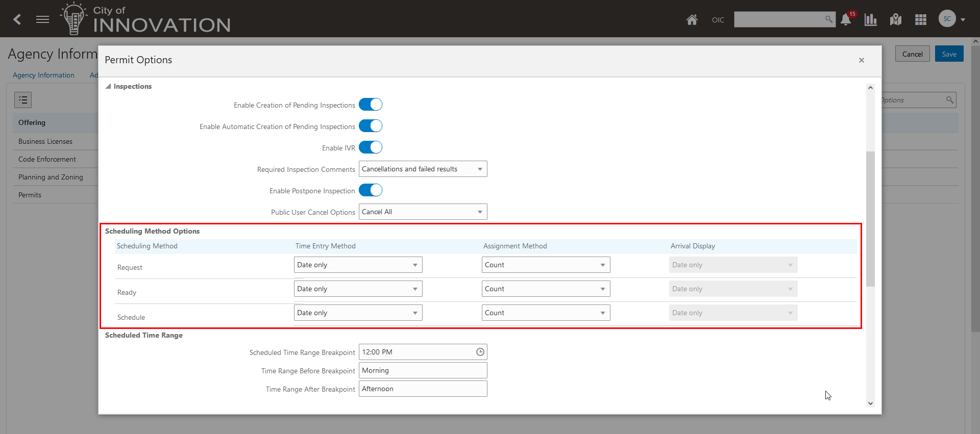
Task: Toggle Enable Creation of Pending Inspections
Action: pos(371,105)
